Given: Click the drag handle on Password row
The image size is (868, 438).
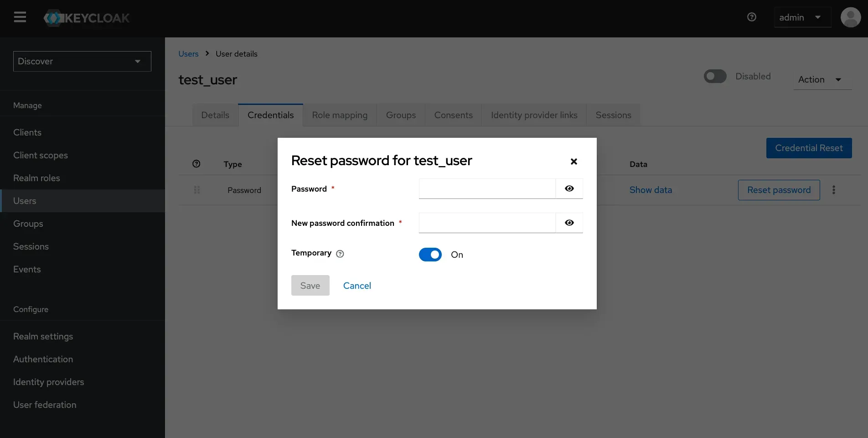Looking at the screenshot, I should tap(197, 190).
